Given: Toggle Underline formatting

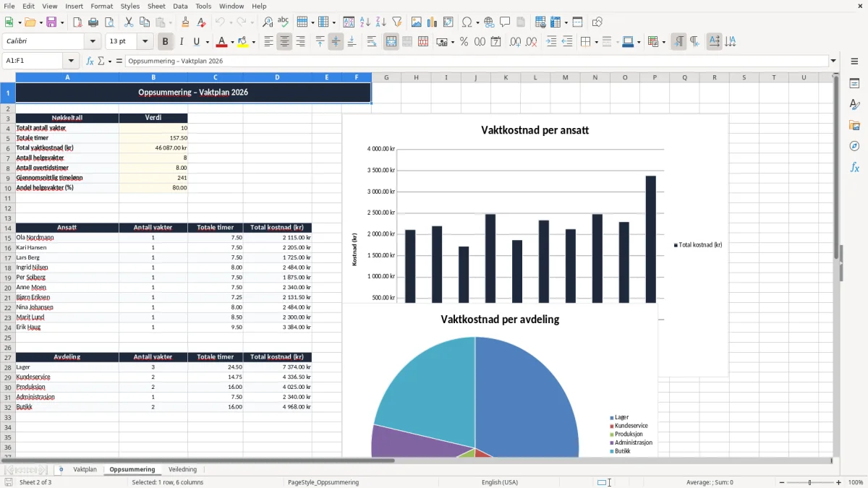Looking at the screenshot, I should pos(197,42).
